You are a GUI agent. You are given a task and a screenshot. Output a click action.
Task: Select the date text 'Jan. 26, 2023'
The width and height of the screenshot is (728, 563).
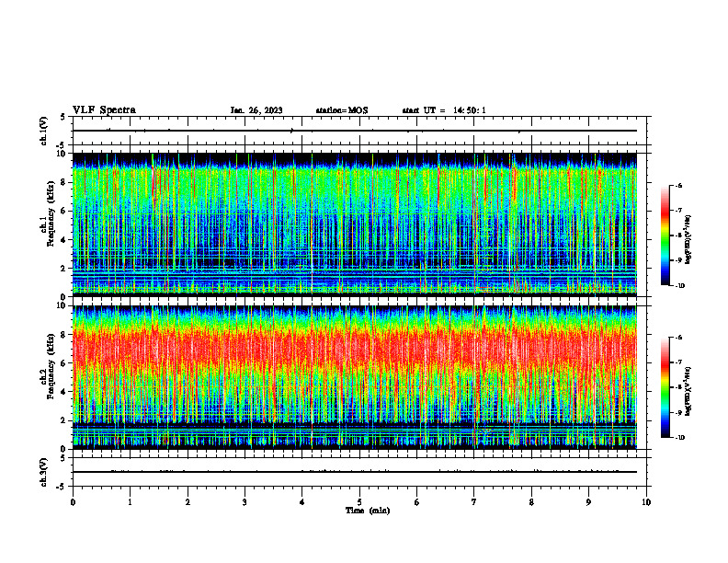256,110
